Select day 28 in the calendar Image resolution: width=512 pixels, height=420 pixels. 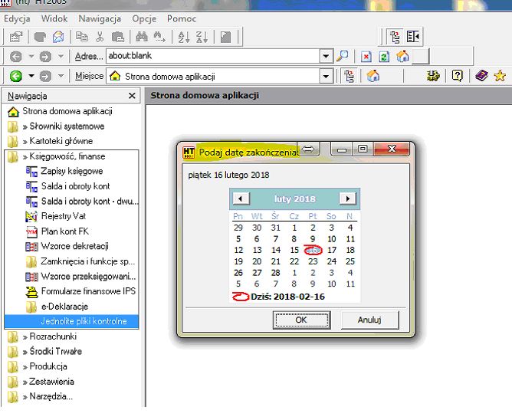(276, 273)
